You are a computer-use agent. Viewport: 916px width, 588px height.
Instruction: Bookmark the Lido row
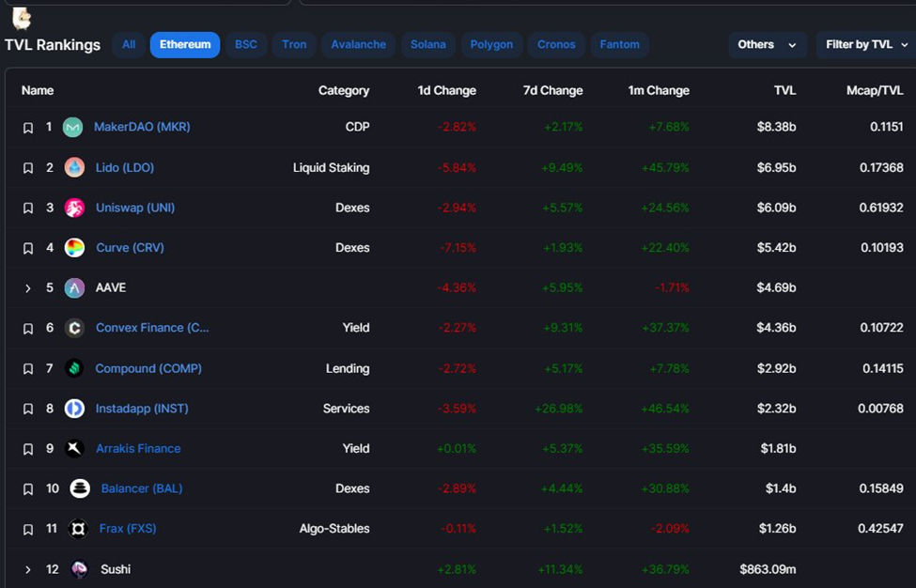pyautogui.click(x=27, y=168)
